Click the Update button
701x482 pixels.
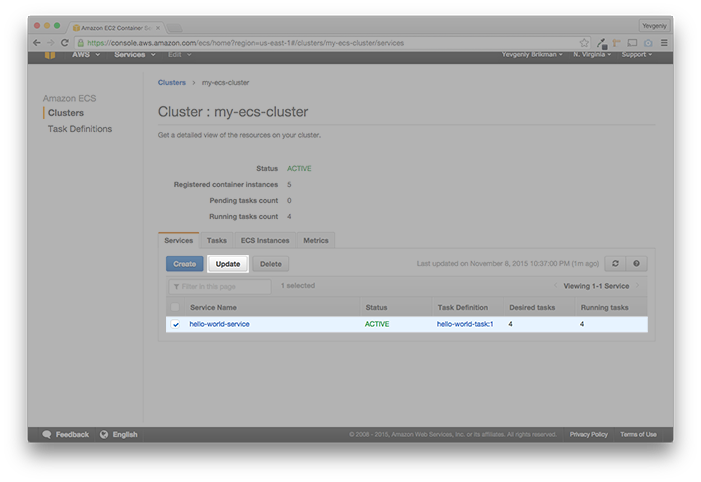tap(228, 264)
